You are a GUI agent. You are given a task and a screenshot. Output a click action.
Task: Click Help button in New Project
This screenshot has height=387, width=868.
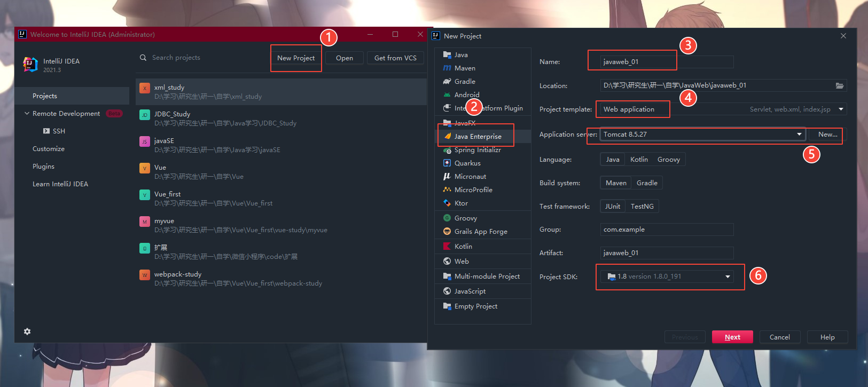827,337
